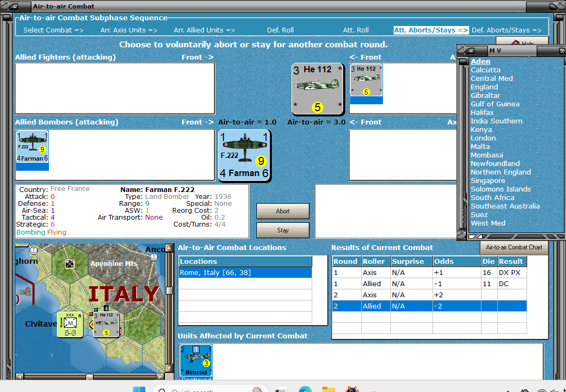Select London in the M V list
566x392 pixels.
[483, 138]
